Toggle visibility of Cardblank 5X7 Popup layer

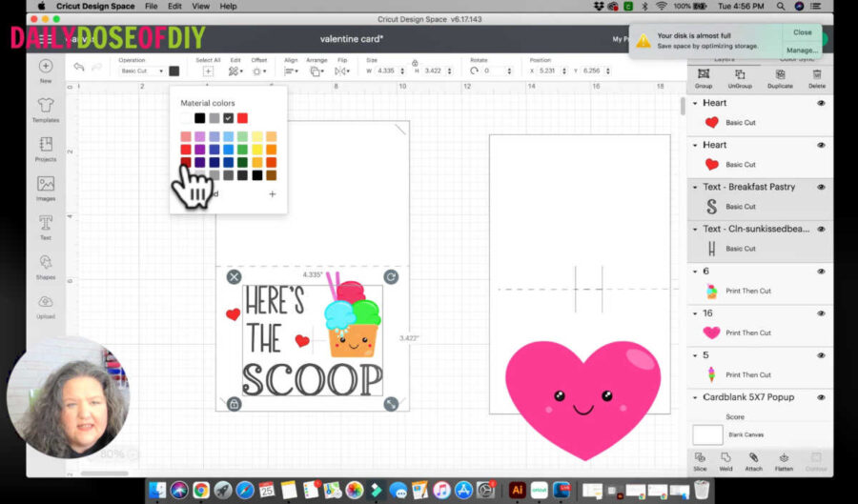[x=821, y=397]
